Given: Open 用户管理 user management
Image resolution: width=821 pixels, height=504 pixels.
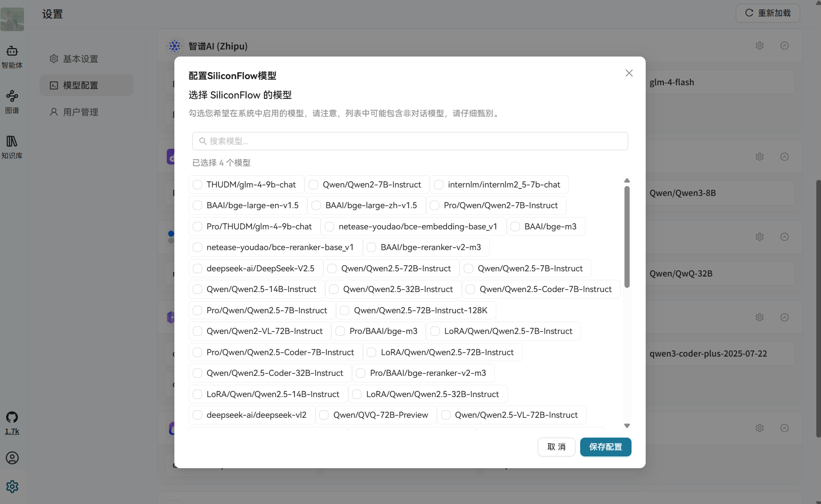Looking at the screenshot, I should click(86, 112).
